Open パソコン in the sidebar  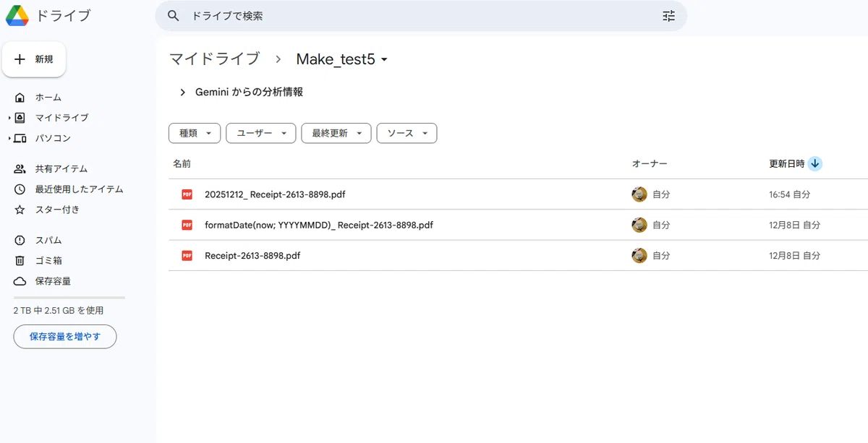(53, 138)
